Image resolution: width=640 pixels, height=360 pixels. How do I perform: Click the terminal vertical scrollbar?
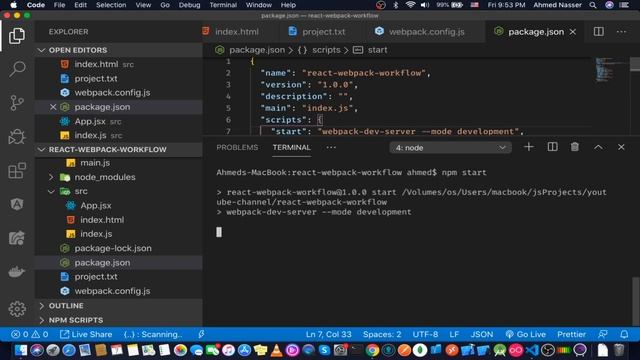(635, 301)
